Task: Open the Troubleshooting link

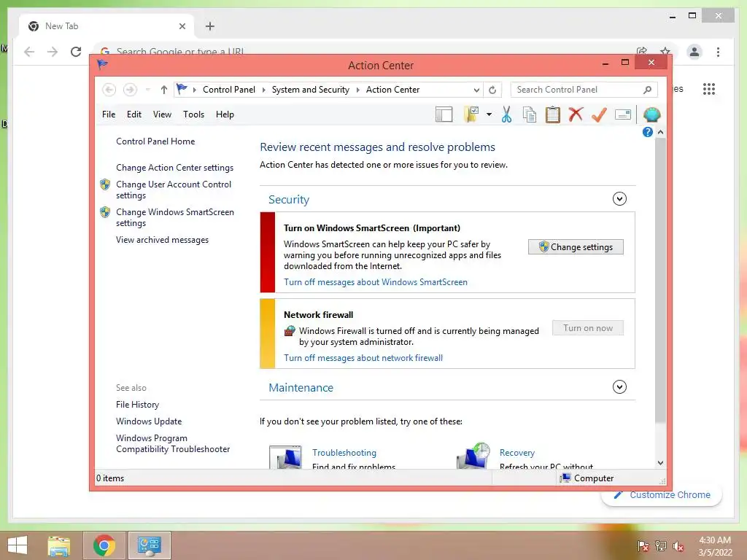Action: pos(344,452)
